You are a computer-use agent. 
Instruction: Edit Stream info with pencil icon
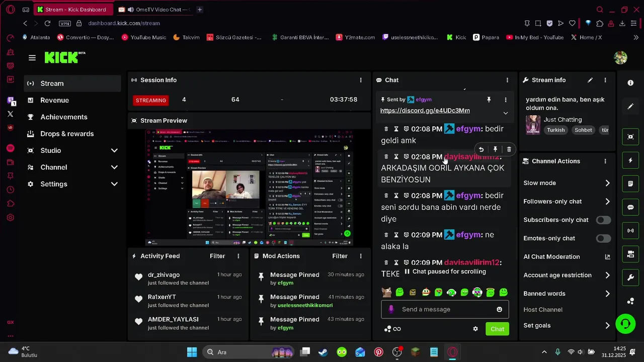coord(590,80)
